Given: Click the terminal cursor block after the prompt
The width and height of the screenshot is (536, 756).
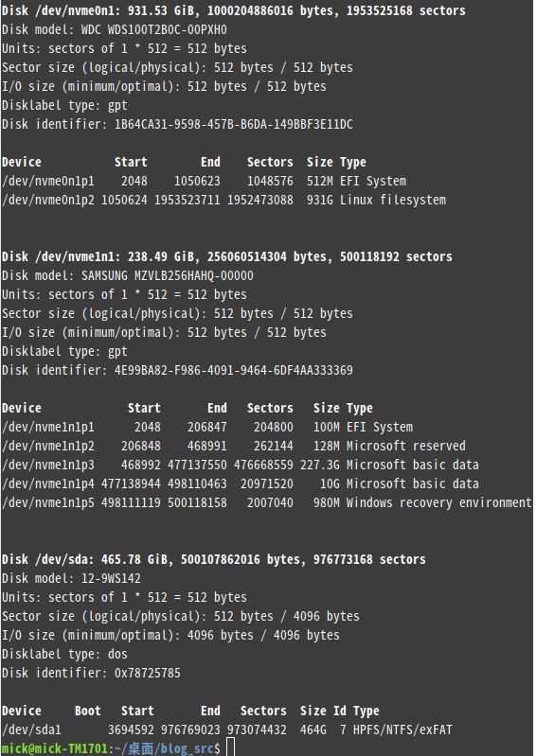Looking at the screenshot, I should 231,747.
